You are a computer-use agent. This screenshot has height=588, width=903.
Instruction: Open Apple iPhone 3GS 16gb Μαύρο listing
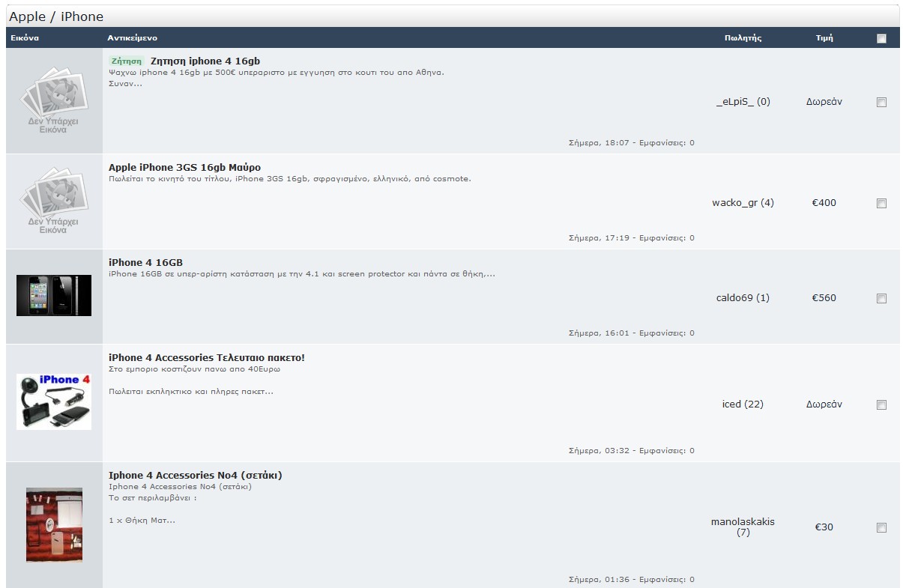tap(184, 167)
